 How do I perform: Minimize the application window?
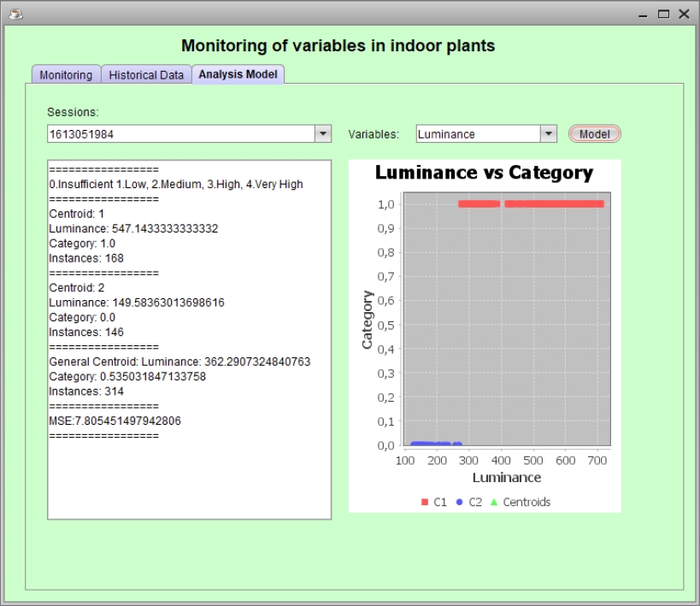(x=644, y=14)
